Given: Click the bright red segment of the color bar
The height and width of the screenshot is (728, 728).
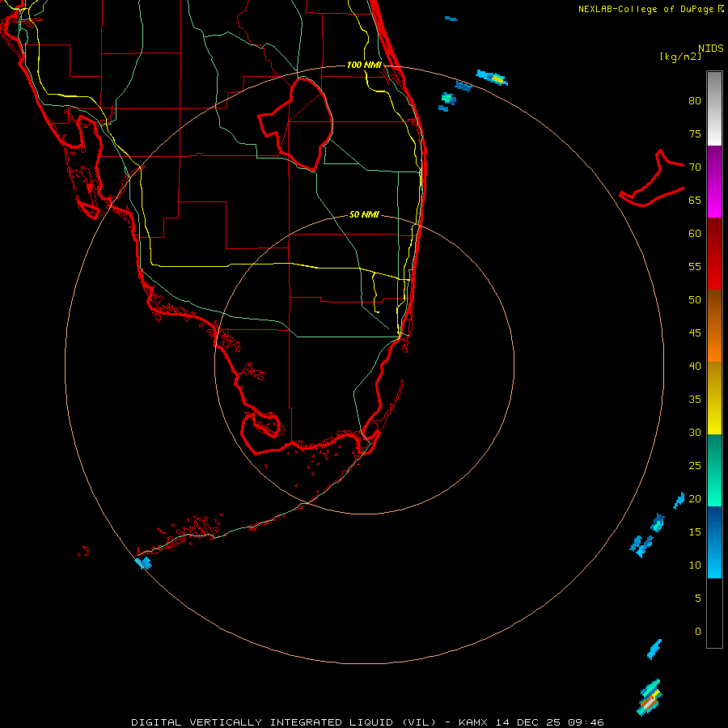Looking at the screenshot, I should click(714, 254).
